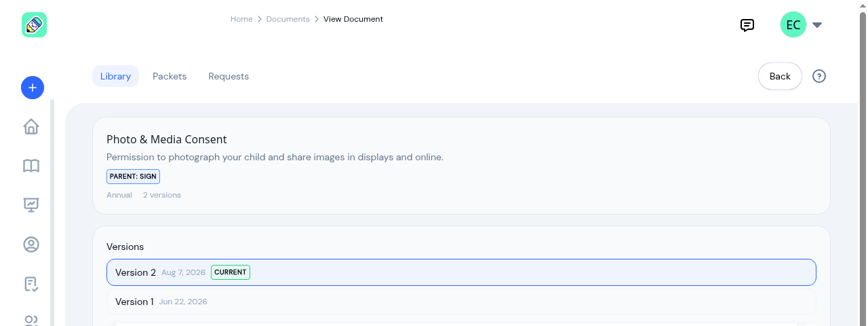Click the PARENT: SIGN tag
Viewport: 868px width, 326px height.
pyautogui.click(x=133, y=177)
